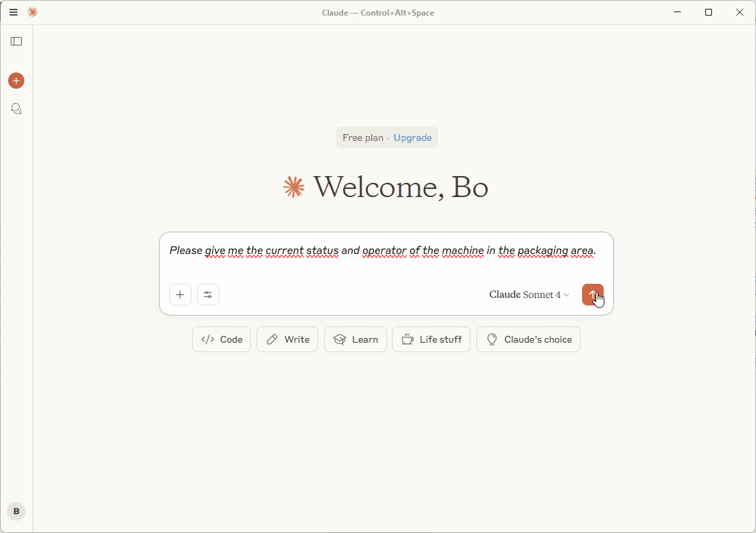Select the Code suggestion chip
756x533 pixels.
click(x=221, y=339)
